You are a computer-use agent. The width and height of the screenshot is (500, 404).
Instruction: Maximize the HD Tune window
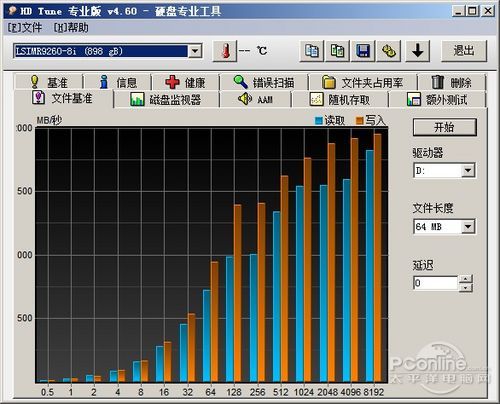point(472,11)
